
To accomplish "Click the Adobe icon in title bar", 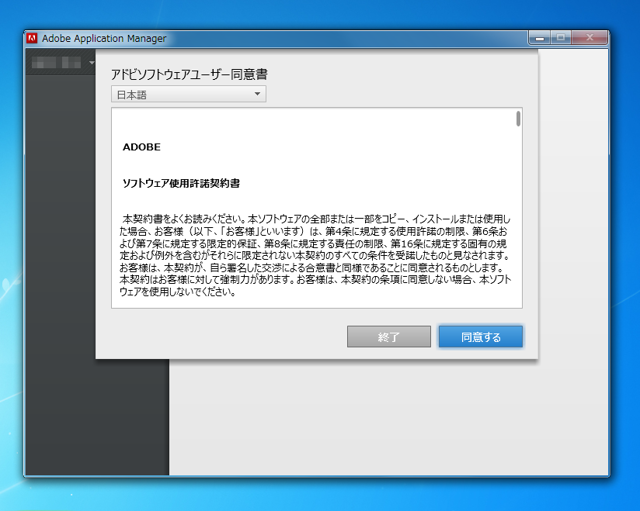I will (x=31, y=38).
